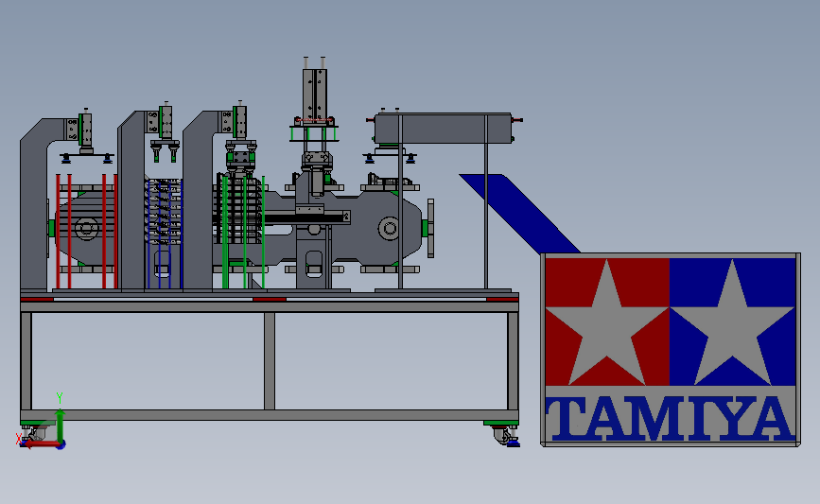Select the green vertical guide rods
This screenshot has height=504, width=820.
click(x=243, y=232)
